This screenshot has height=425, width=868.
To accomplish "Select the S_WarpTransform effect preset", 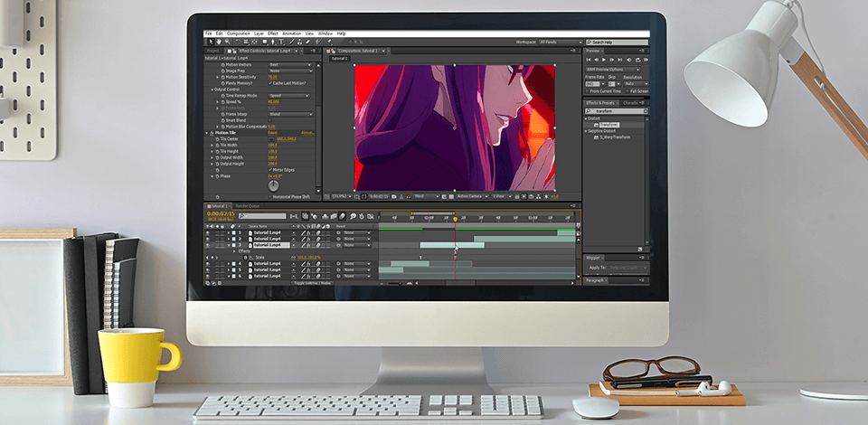I will click(x=615, y=137).
